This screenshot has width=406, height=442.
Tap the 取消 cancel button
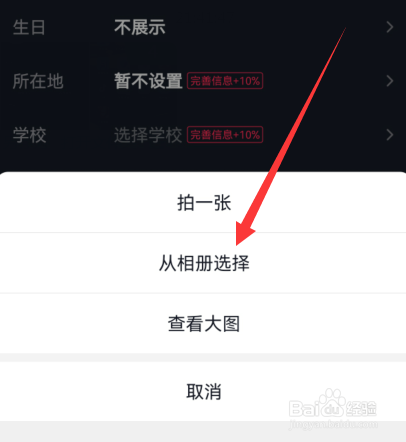click(x=203, y=391)
